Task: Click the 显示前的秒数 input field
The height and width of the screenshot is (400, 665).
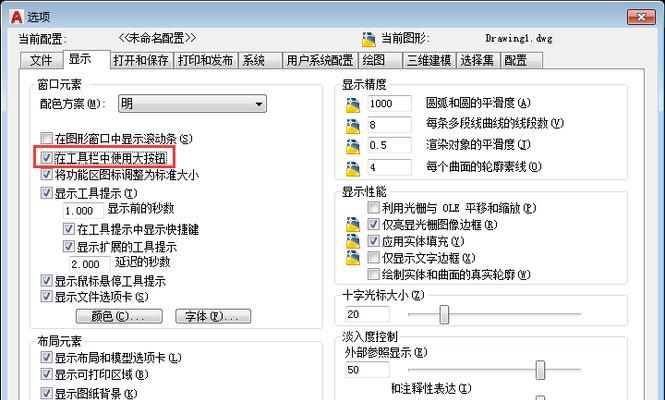Action: (83, 211)
